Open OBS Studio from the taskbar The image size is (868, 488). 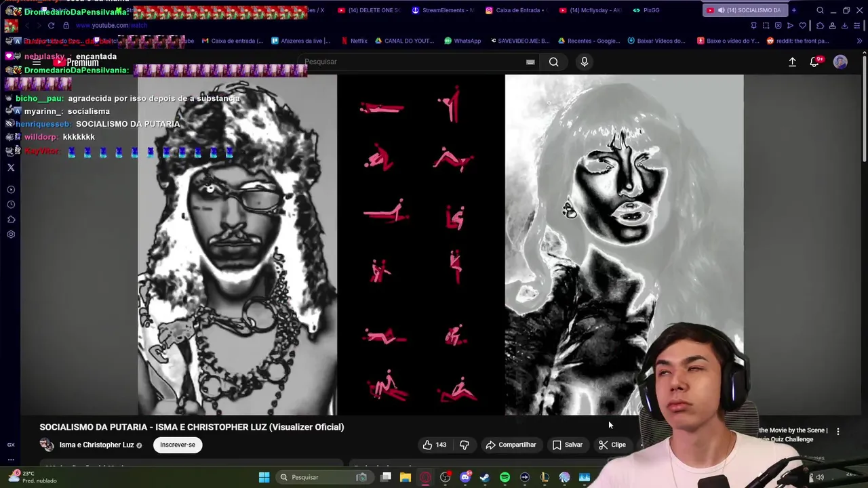(445, 477)
